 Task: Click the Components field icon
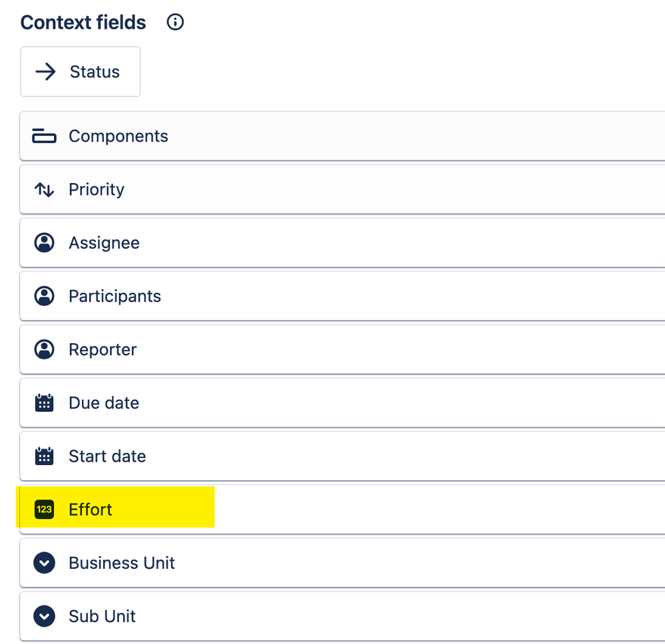pos(44,136)
